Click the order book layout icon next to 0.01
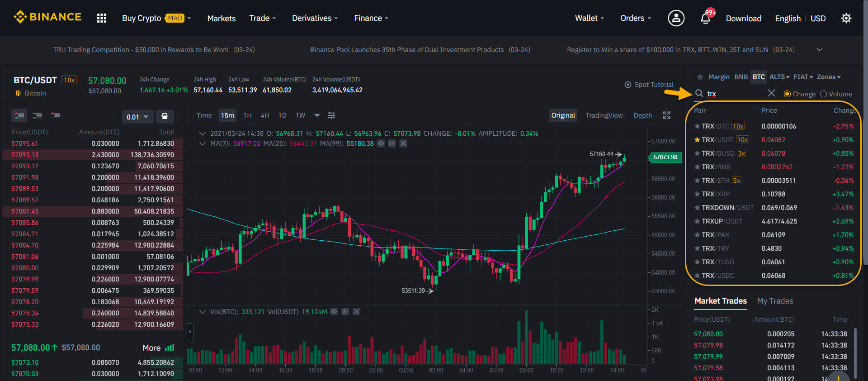 165,116
